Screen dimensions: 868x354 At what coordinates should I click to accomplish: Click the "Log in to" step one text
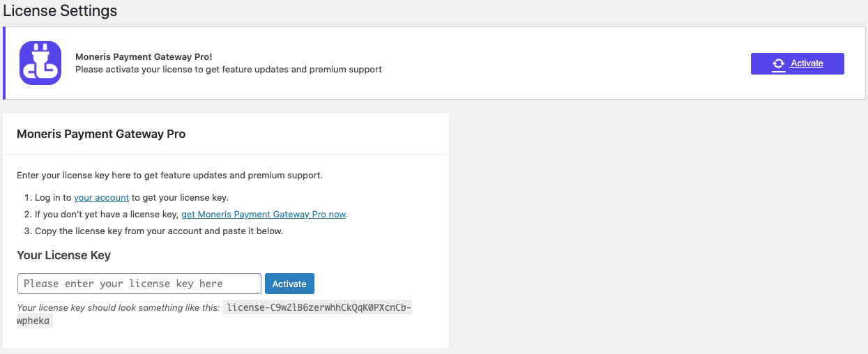pos(54,197)
